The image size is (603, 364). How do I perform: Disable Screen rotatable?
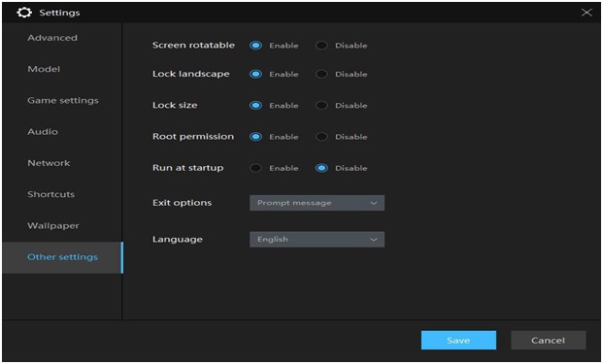pos(321,46)
